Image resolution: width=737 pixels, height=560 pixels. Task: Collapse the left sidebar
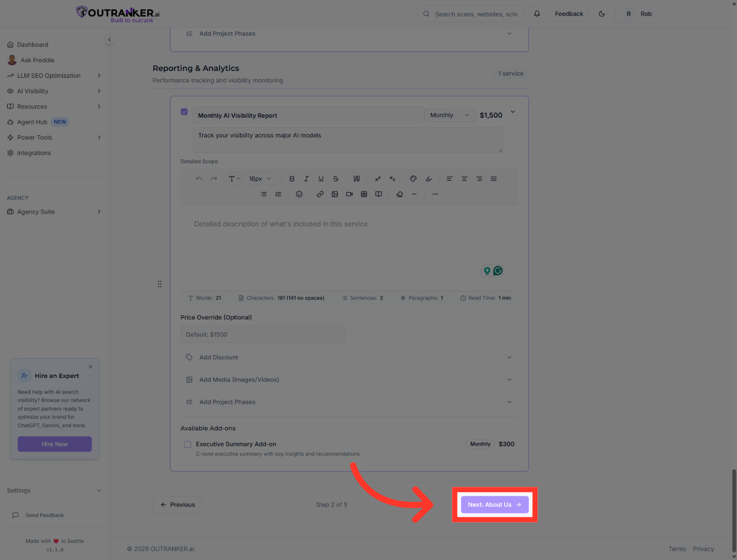[109, 39]
